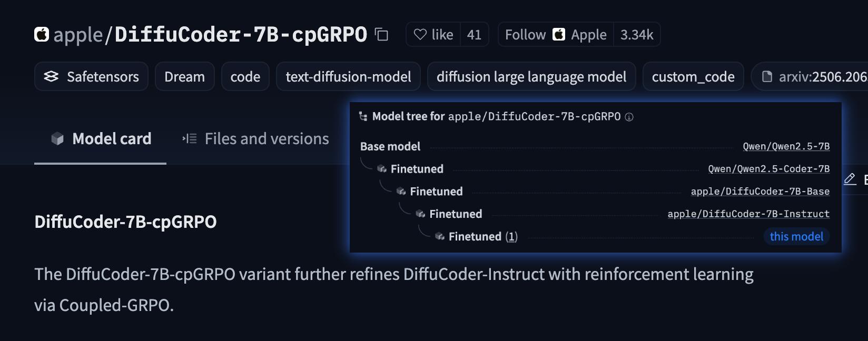This screenshot has height=341, width=868.
Task: Click the Apple organization logo icon
Action: point(42,34)
